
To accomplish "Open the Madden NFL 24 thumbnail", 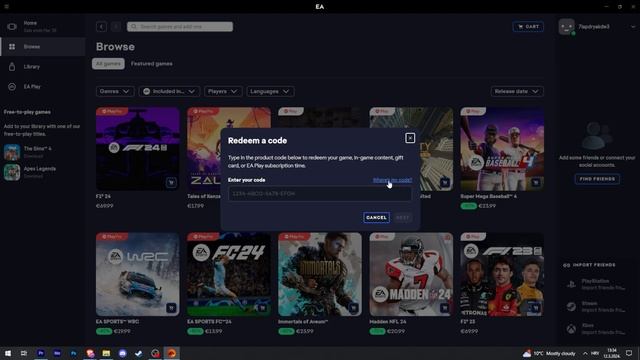I will [411, 274].
